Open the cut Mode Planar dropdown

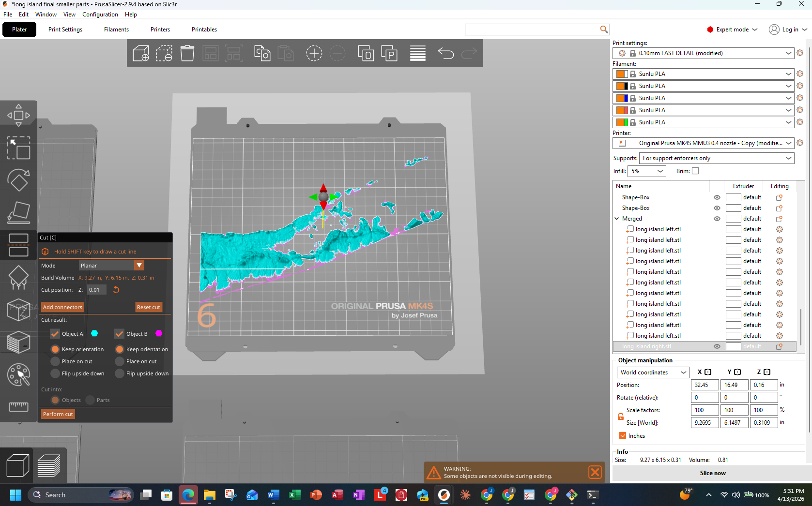pyautogui.click(x=111, y=266)
